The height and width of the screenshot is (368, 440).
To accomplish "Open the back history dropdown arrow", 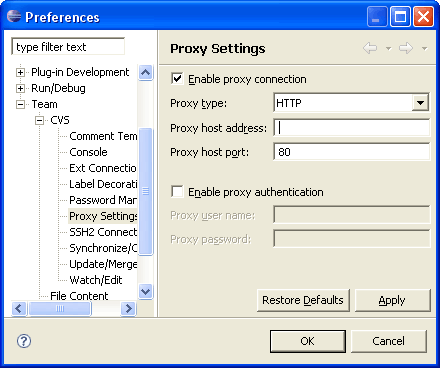I will [388, 49].
